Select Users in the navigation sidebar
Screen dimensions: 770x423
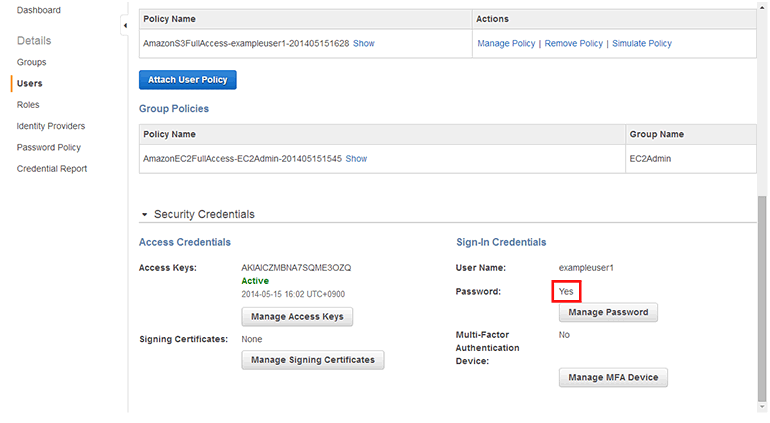pyautogui.click(x=29, y=84)
